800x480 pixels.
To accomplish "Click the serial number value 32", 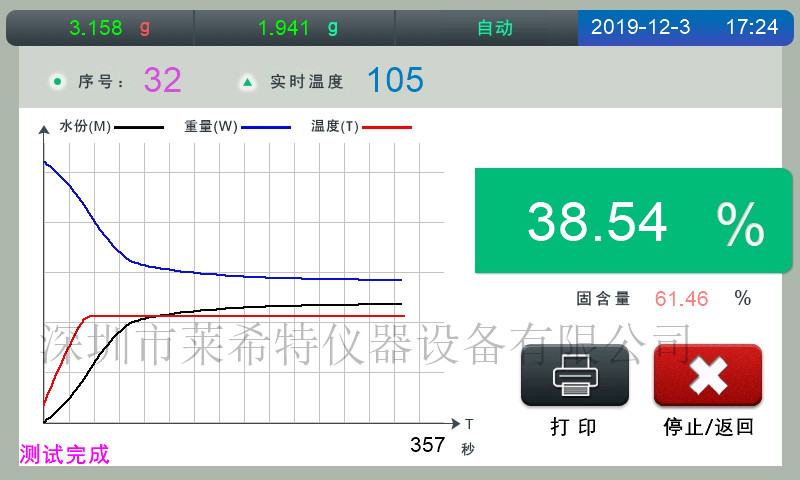I will point(163,80).
